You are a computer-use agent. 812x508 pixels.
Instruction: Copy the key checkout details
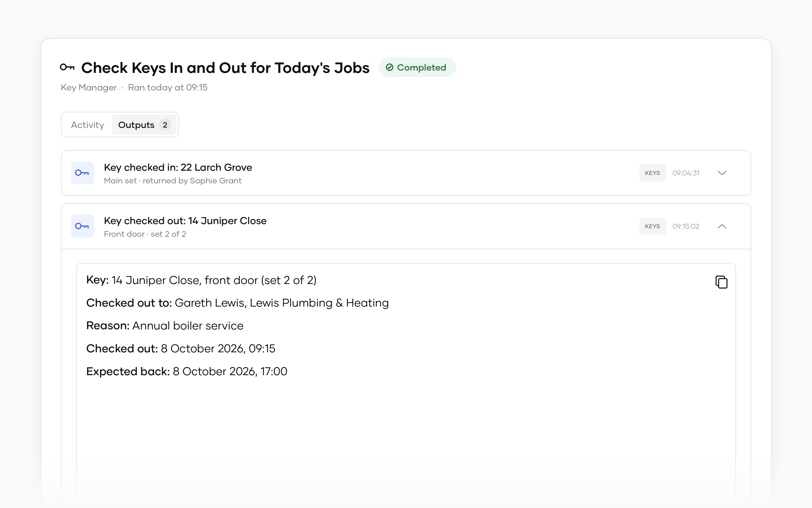721,282
